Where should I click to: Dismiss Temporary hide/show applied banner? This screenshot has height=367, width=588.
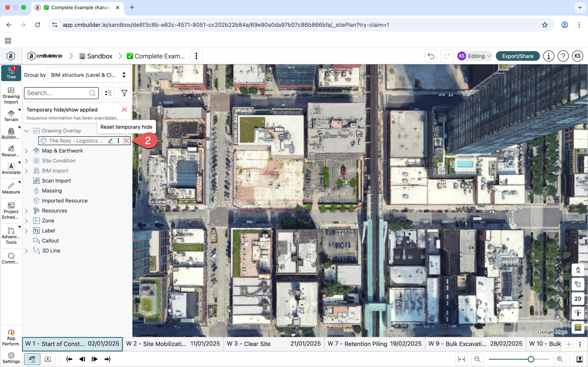click(124, 110)
